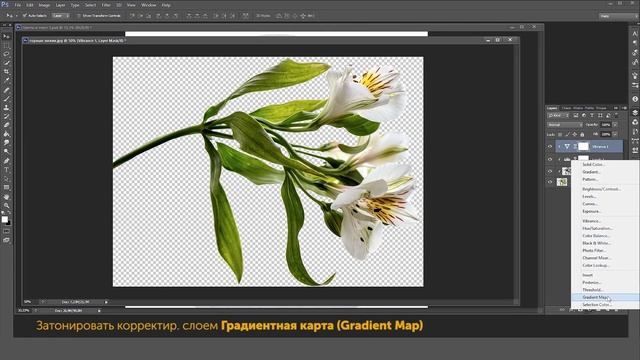The width and height of the screenshot is (640, 360).
Task: Select the Hand tool
Action: click(6, 197)
